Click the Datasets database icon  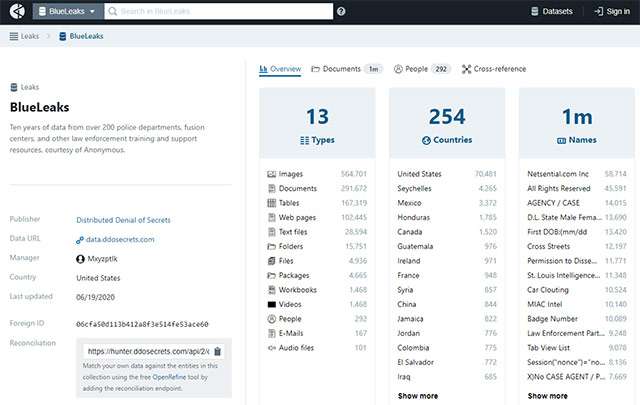pos(534,11)
